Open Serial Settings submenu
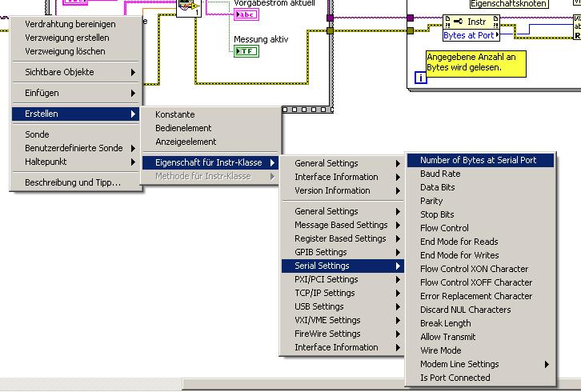Image resolution: width=581 pixels, height=392 pixels. coord(343,266)
